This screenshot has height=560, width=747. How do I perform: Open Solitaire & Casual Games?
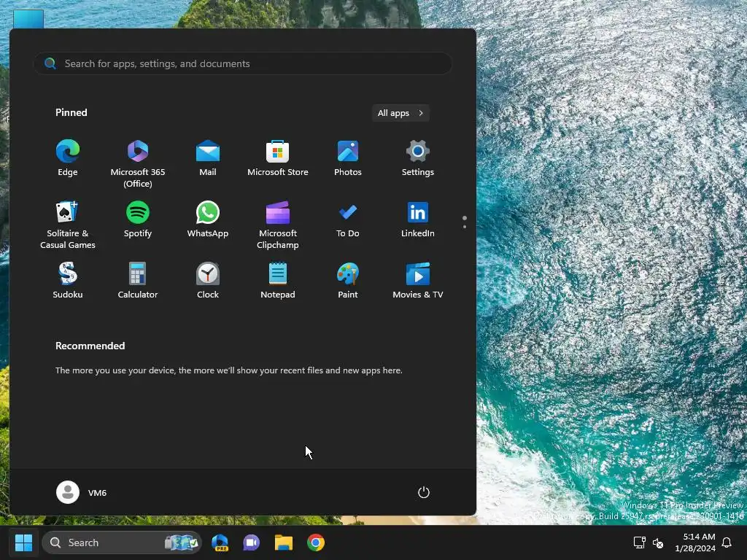(68, 225)
